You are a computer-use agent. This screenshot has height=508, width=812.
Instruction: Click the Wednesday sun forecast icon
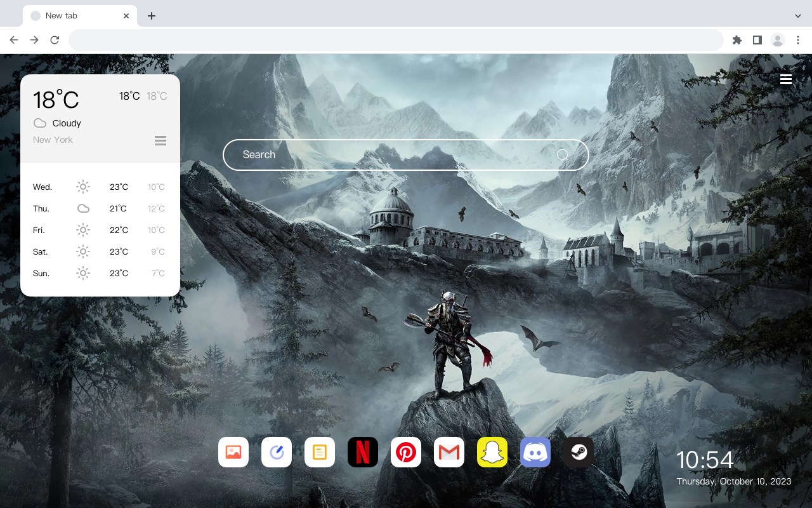pyautogui.click(x=83, y=187)
